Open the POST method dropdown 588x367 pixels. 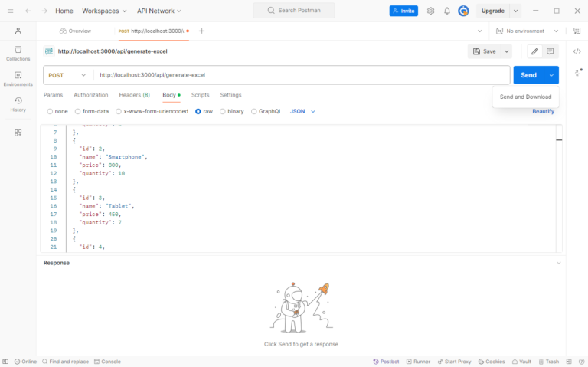pyautogui.click(x=67, y=75)
